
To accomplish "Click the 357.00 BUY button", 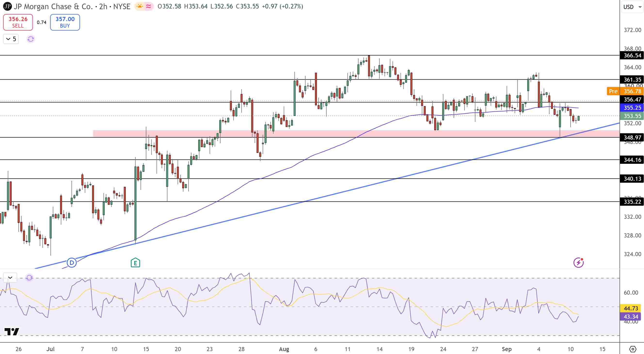I will [x=65, y=22].
